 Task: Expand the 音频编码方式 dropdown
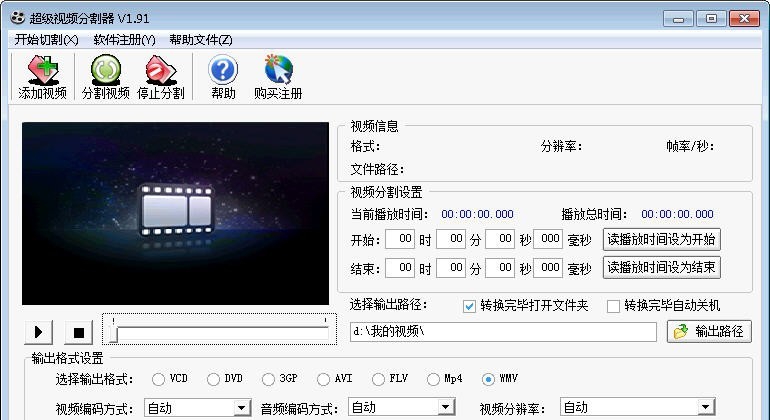(x=445, y=407)
